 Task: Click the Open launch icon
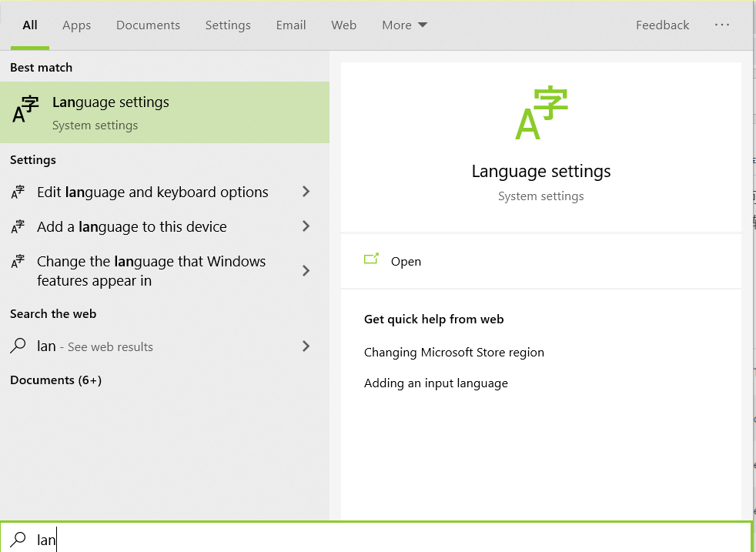point(372,260)
